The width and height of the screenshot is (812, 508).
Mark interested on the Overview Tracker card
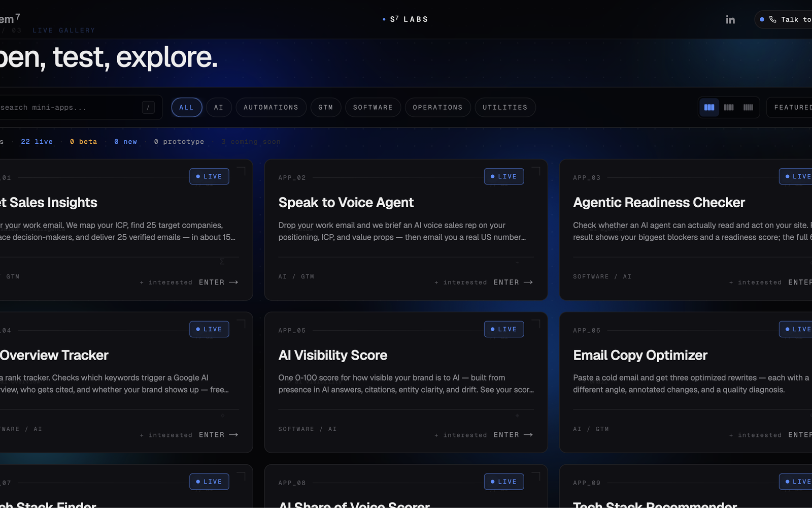[166, 435]
